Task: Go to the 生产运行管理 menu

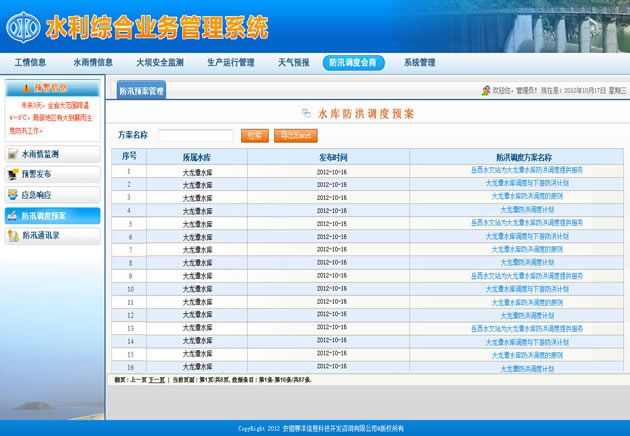Action: 230,62
